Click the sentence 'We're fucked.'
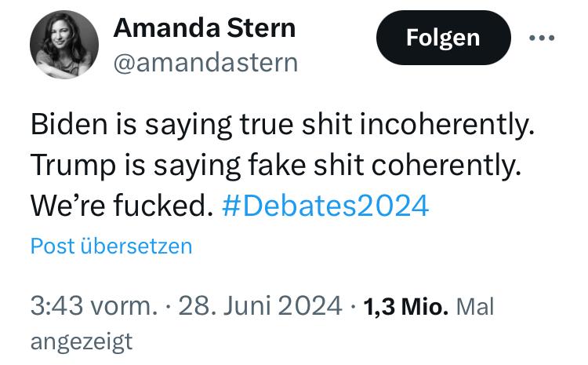The height and width of the screenshot is (365, 588). [122, 206]
